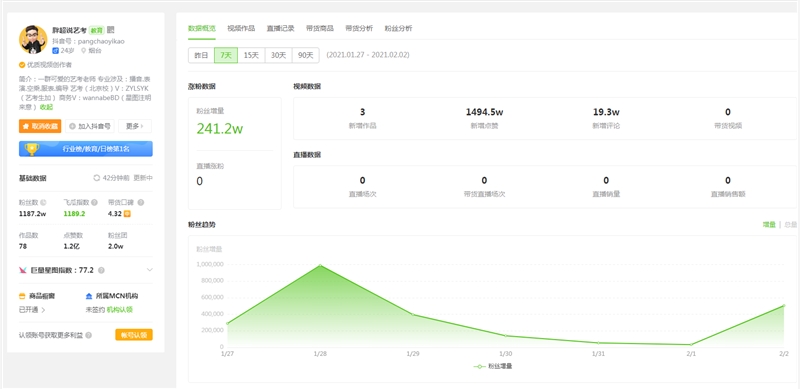Click help icon beside 认领账号获取更多利益
The height and width of the screenshot is (389, 800).
(89, 335)
